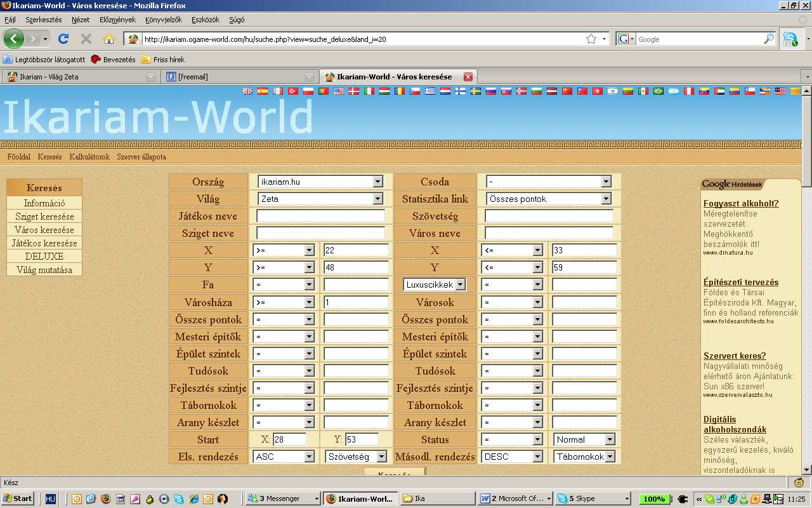Select the Swedish flag
The width and height of the screenshot is (812, 508).
coord(476,91)
